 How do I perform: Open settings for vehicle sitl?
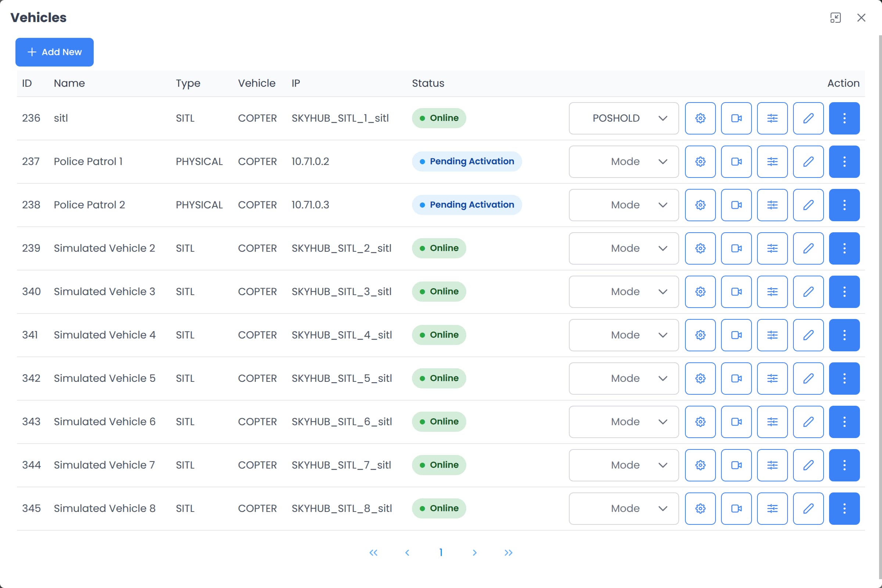tap(700, 118)
